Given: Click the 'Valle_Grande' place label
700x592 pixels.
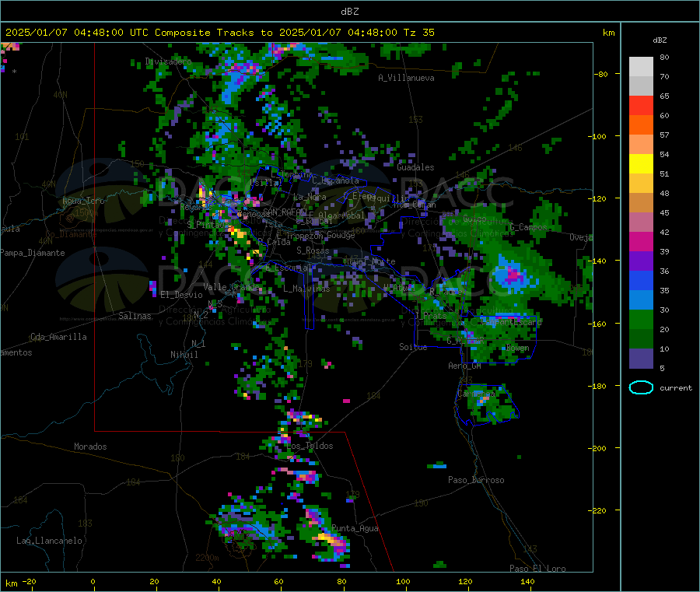Looking at the screenshot, I should 231,287.
